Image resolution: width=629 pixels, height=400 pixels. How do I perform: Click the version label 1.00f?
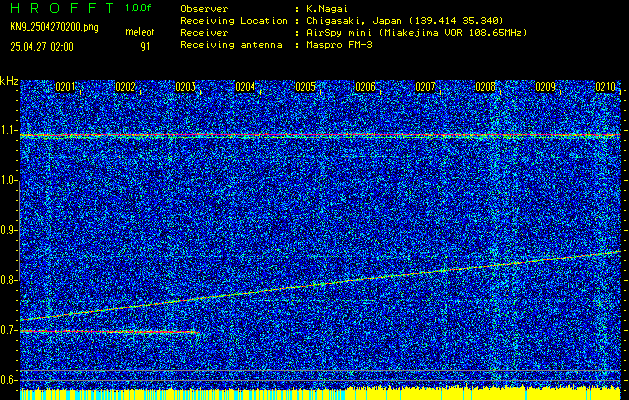point(138,8)
